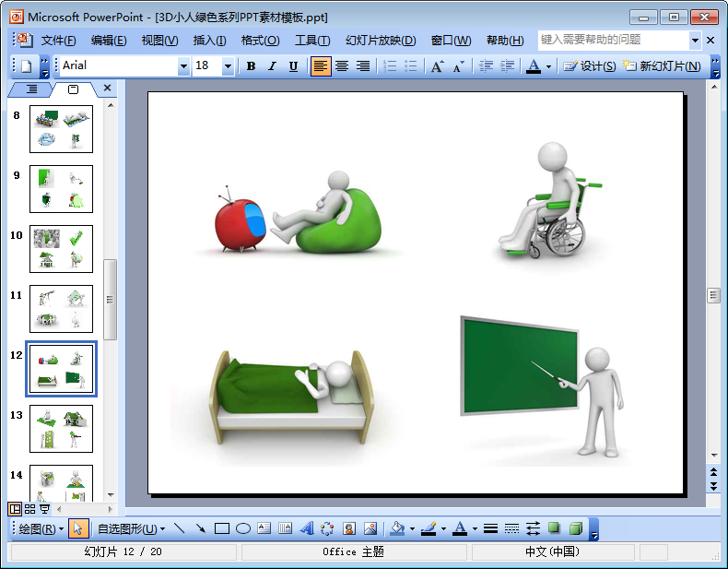Open the 文件(F) menu
Screen dimensions: 728x569
[58, 41]
